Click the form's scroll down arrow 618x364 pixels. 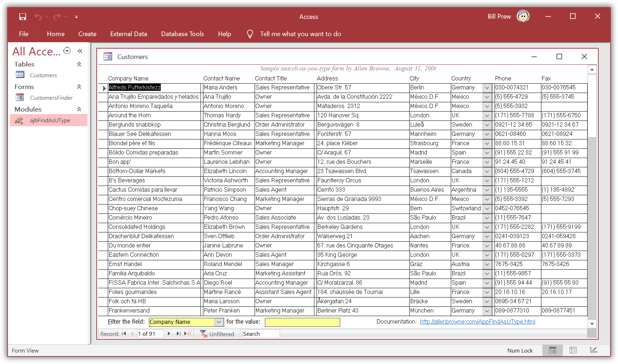coord(592,324)
